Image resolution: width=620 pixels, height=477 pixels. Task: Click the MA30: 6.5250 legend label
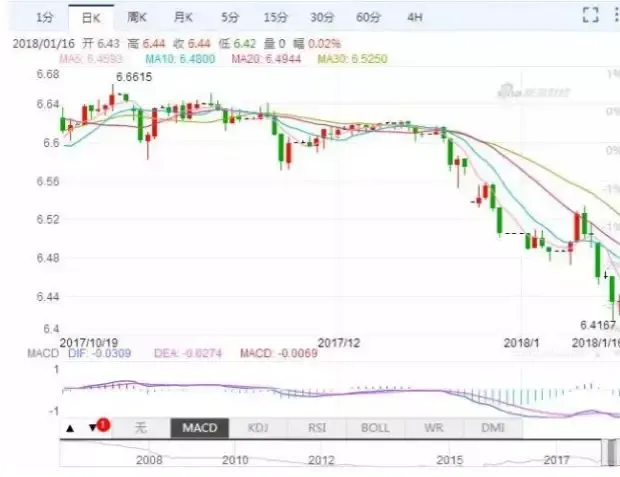[x=352, y=59]
